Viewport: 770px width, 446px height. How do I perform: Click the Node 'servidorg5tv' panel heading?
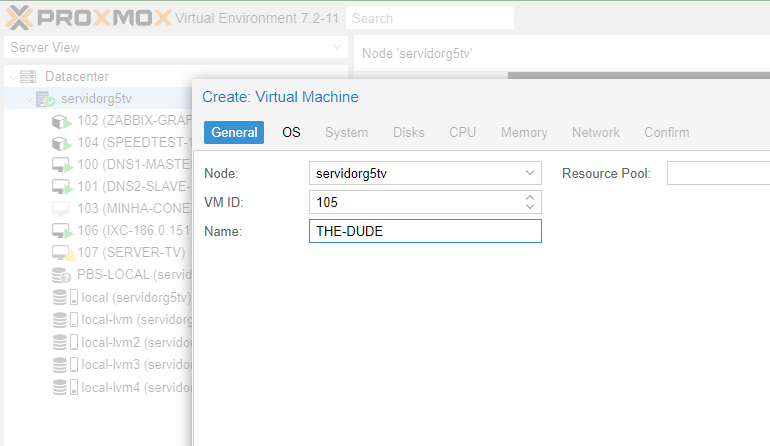tap(417, 53)
